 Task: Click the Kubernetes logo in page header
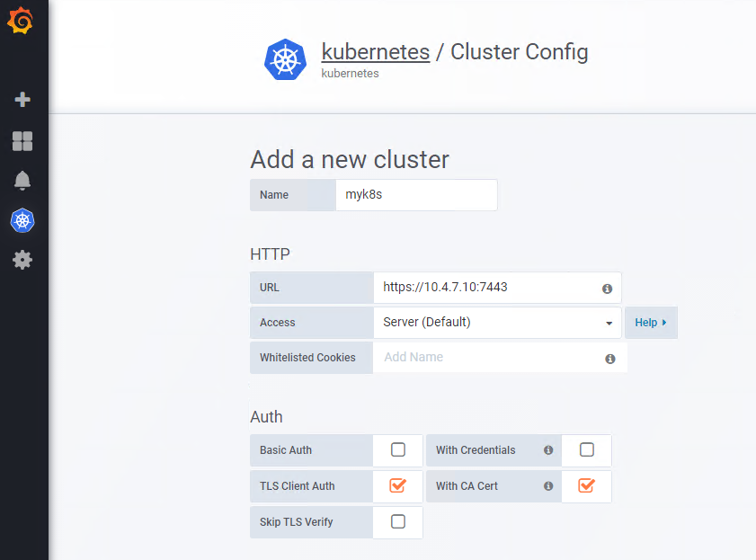click(x=286, y=59)
